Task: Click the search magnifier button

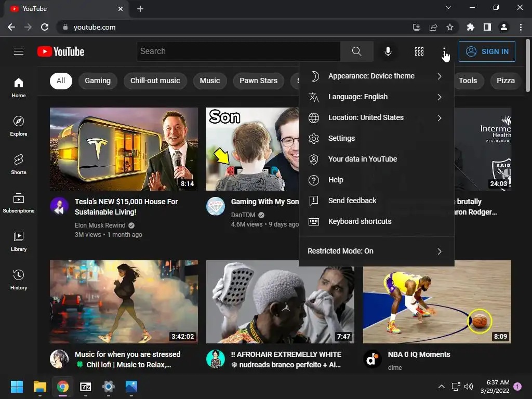Action: 356,51
